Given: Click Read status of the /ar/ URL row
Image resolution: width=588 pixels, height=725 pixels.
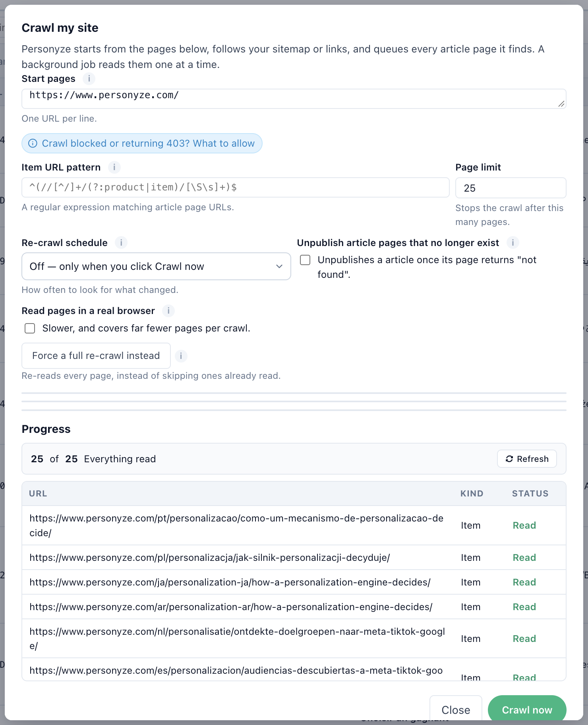Looking at the screenshot, I should [524, 607].
